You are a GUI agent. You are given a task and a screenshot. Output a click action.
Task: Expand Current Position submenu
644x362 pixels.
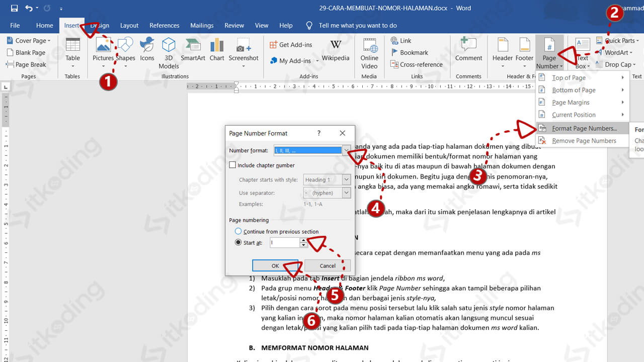582,115
